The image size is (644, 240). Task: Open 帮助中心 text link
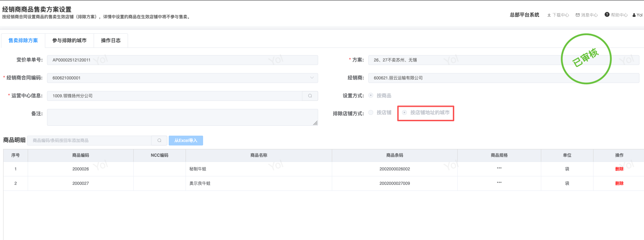pyautogui.click(x=619, y=15)
